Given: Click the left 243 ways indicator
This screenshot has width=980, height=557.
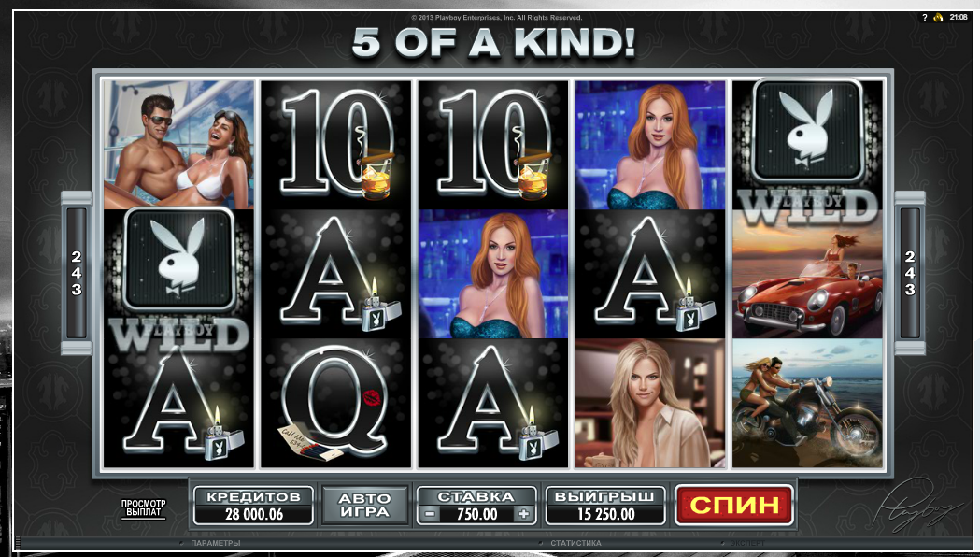Looking at the screenshot, I should tap(77, 273).
